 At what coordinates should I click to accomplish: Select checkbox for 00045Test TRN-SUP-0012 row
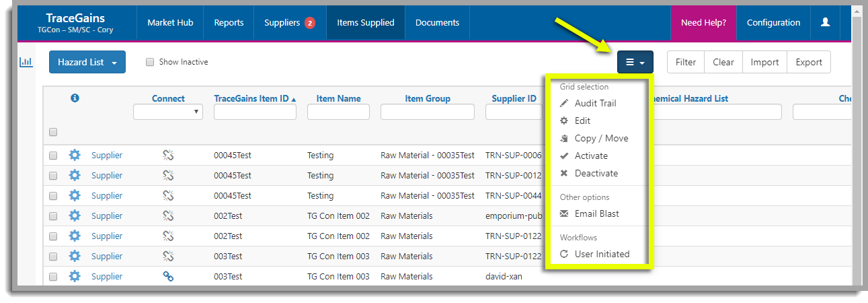click(53, 176)
